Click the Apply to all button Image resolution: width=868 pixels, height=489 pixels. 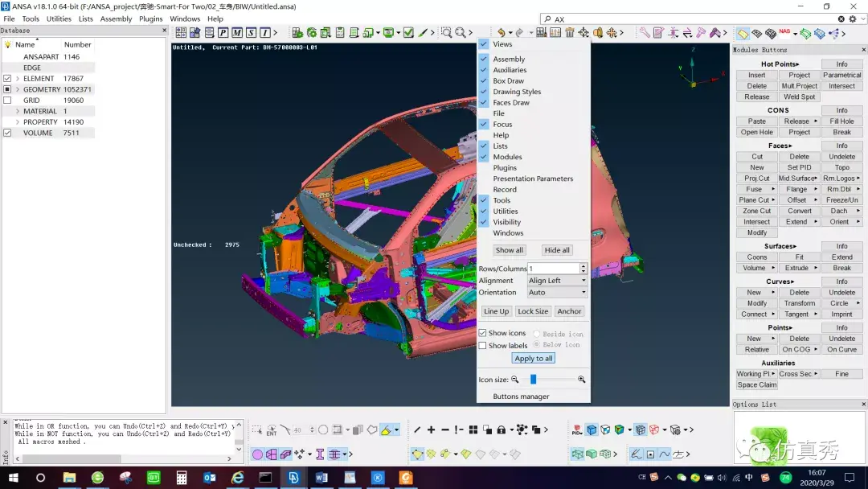point(533,358)
